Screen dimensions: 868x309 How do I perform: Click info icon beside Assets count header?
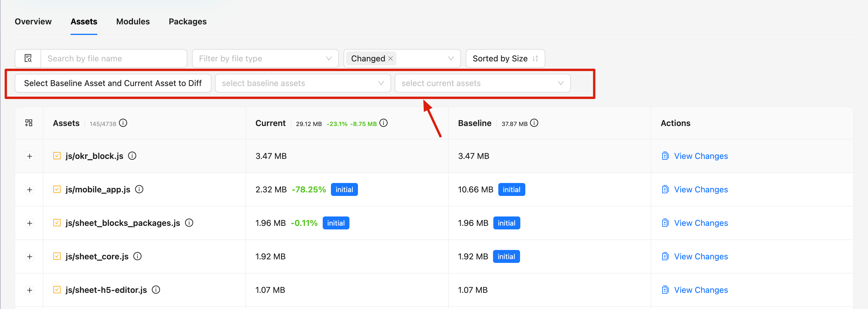pyautogui.click(x=123, y=123)
